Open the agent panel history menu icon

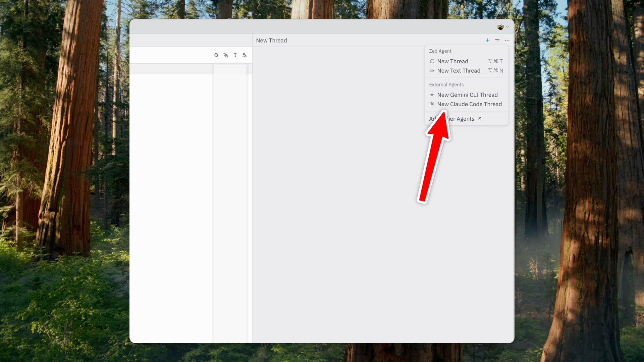497,40
